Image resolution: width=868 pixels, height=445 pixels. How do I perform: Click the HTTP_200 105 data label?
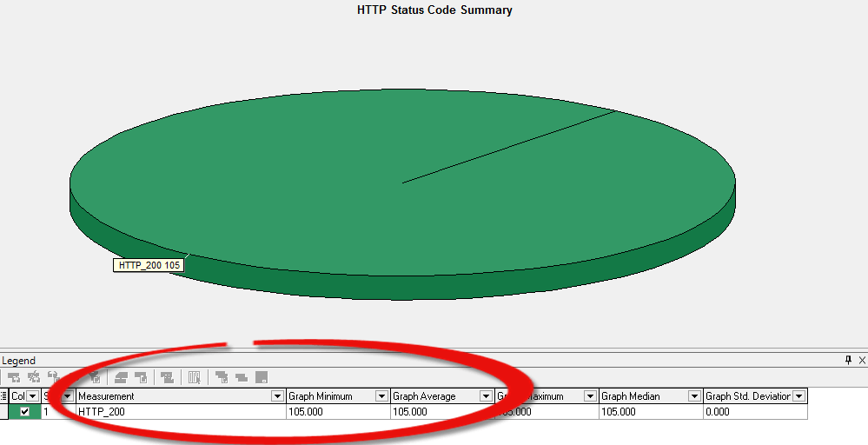click(149, 265)
